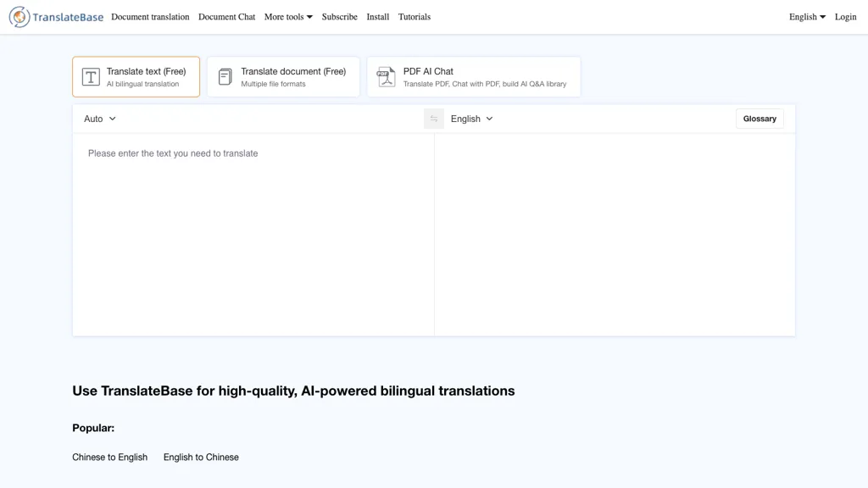Go to the Subscribe page

339,17
